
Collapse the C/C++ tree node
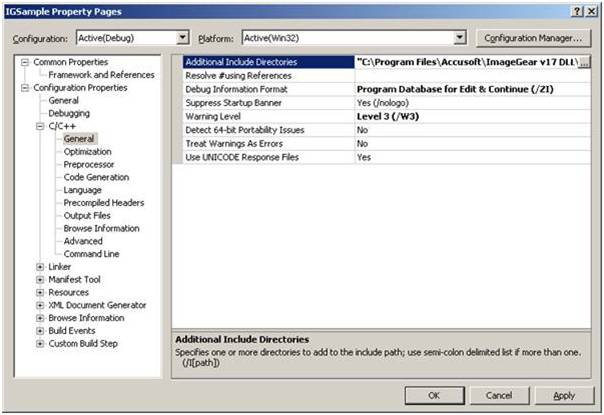click(x=40, y=127)
